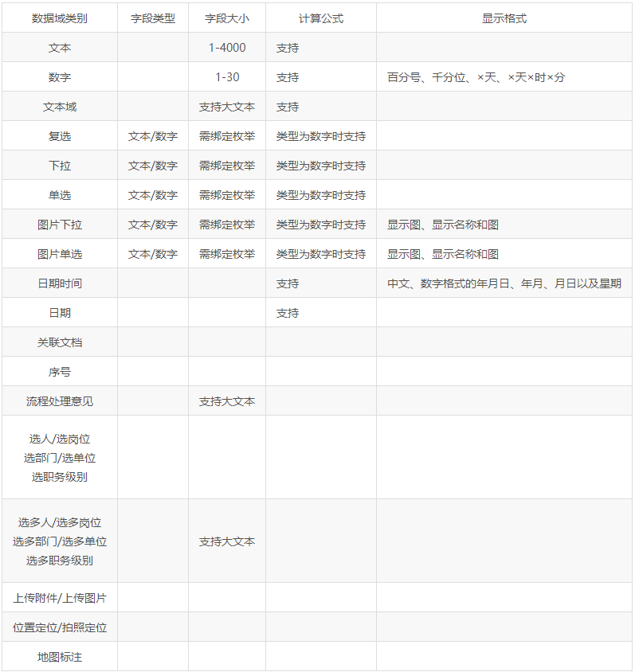Click 文本/数字 in the 单选 row
Screen dimensions: 635x672
[x=153, y=195]
